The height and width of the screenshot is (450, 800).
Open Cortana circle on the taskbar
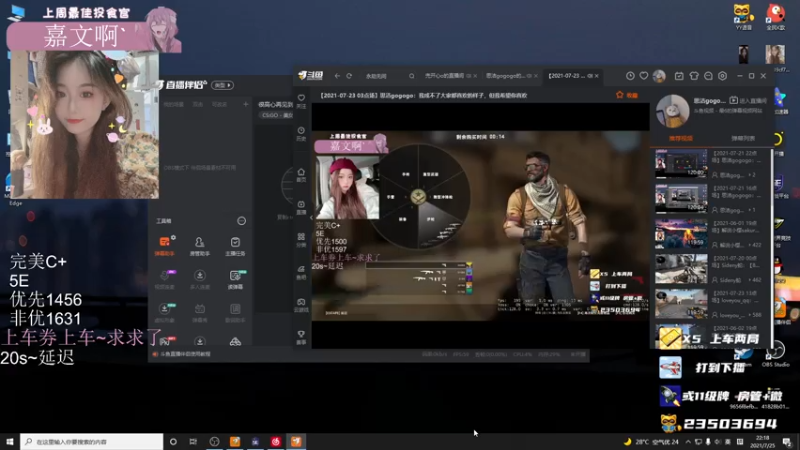coord(173,441)
